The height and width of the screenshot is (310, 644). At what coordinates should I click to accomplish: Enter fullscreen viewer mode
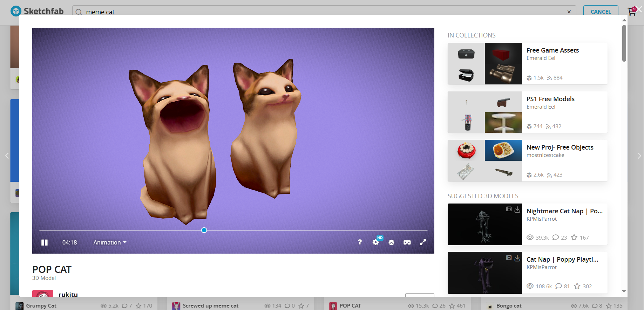coord(423,242)
